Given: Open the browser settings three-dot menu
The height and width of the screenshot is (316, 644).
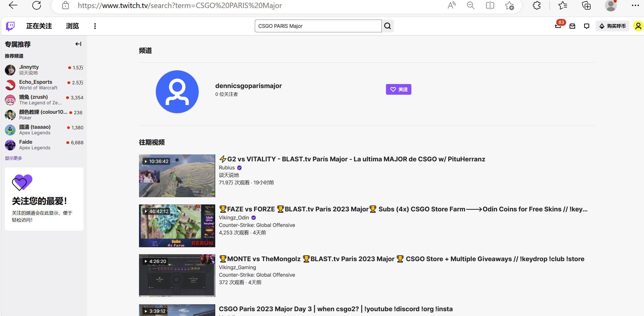Looking at the screenshot, I should click(x=635, y=5).
